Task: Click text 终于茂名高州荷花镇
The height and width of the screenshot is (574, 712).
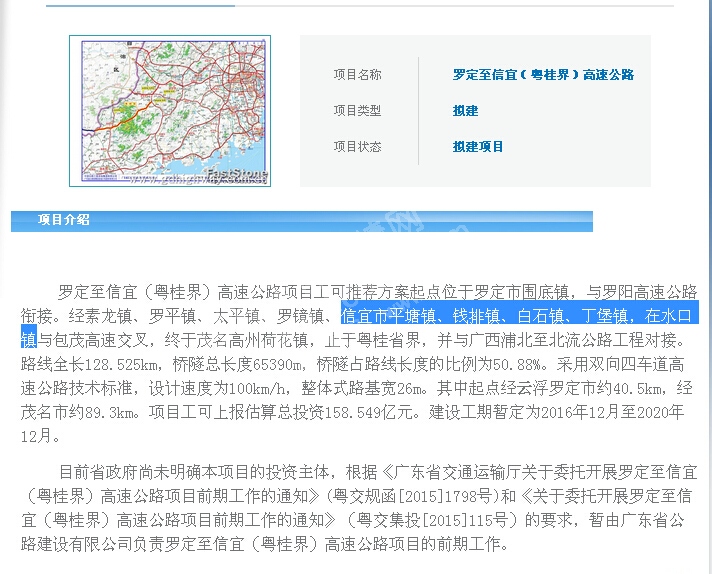Action: tap(237, 340)
